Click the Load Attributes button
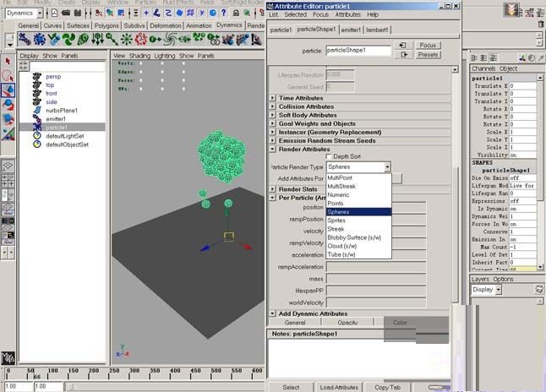This screenshot has width=546, height=392. [x=339, y=387]
